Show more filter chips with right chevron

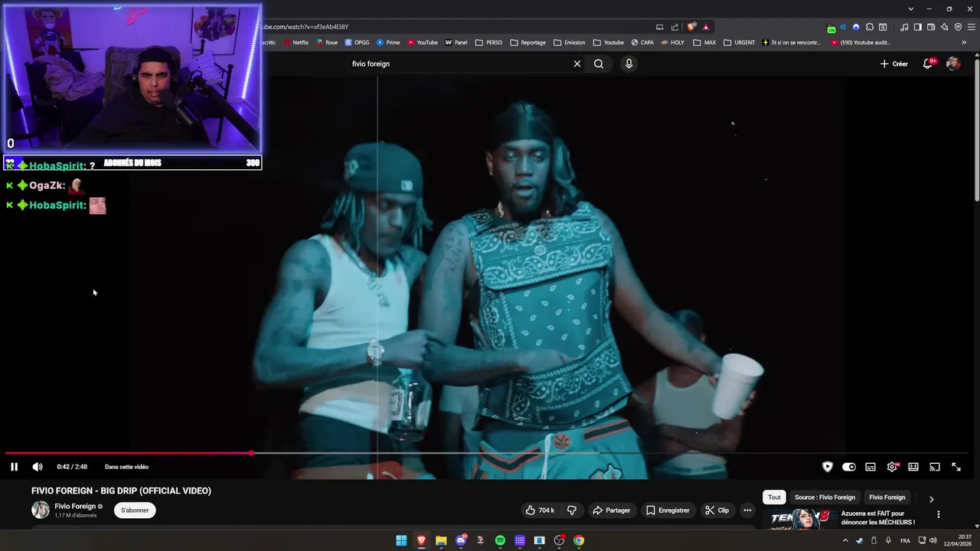click(931, 499)
